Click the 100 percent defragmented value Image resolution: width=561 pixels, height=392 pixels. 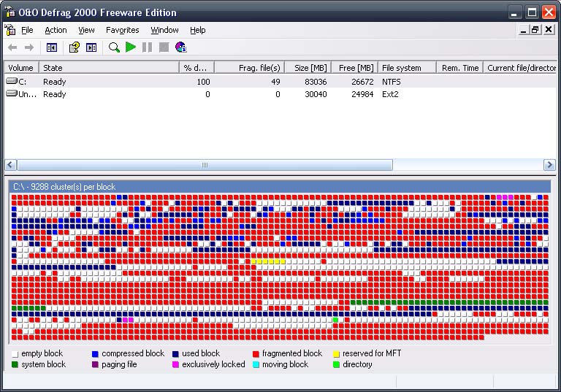[x=203, y=82]
